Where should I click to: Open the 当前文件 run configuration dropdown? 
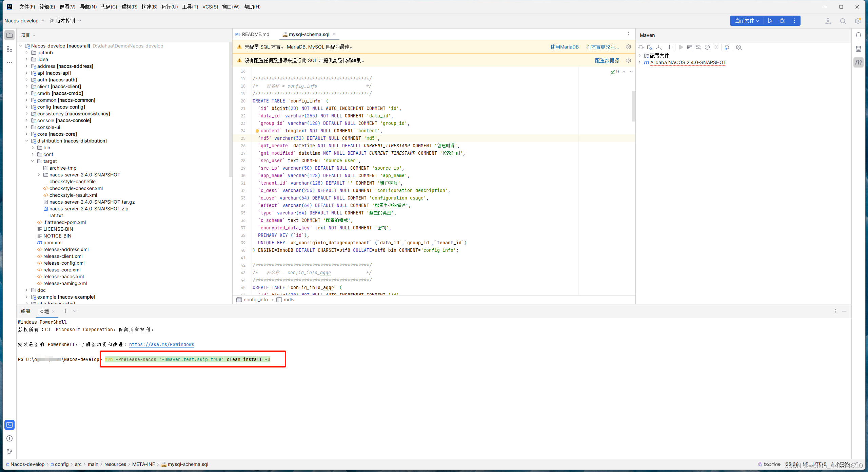pyautogui.click(x=747, y=21)
